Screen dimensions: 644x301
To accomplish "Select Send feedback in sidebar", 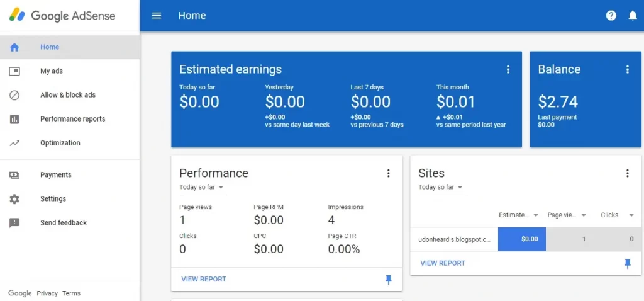I will 70,223.
